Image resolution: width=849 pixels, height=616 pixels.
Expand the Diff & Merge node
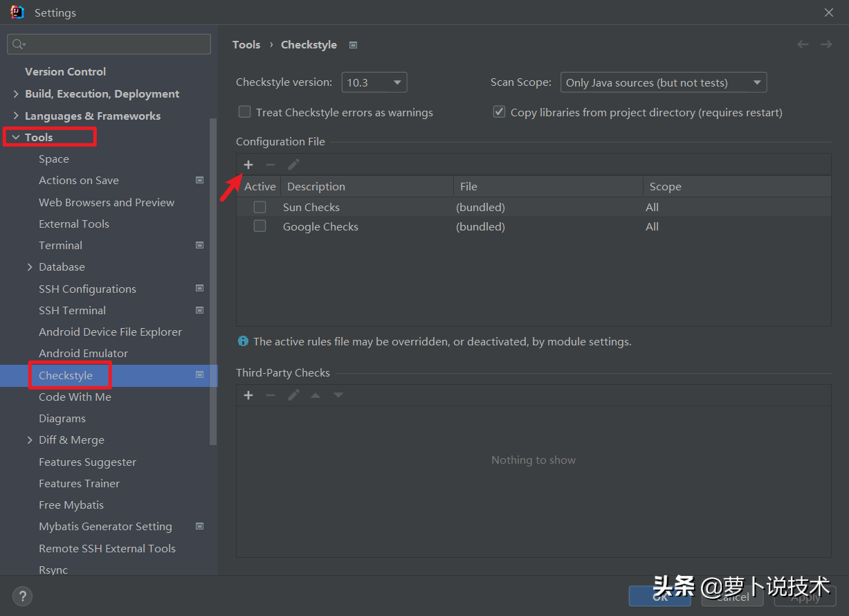[x=30, y=440]
